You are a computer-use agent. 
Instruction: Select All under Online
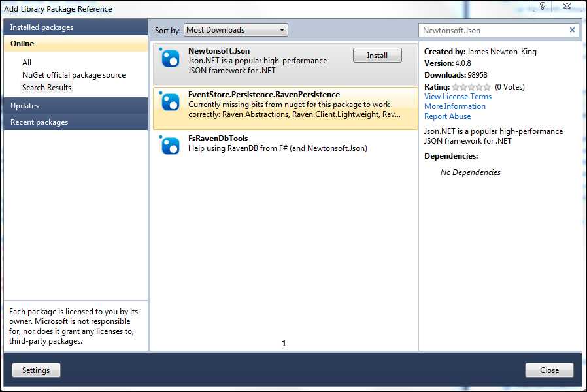(x=27, y=63)
